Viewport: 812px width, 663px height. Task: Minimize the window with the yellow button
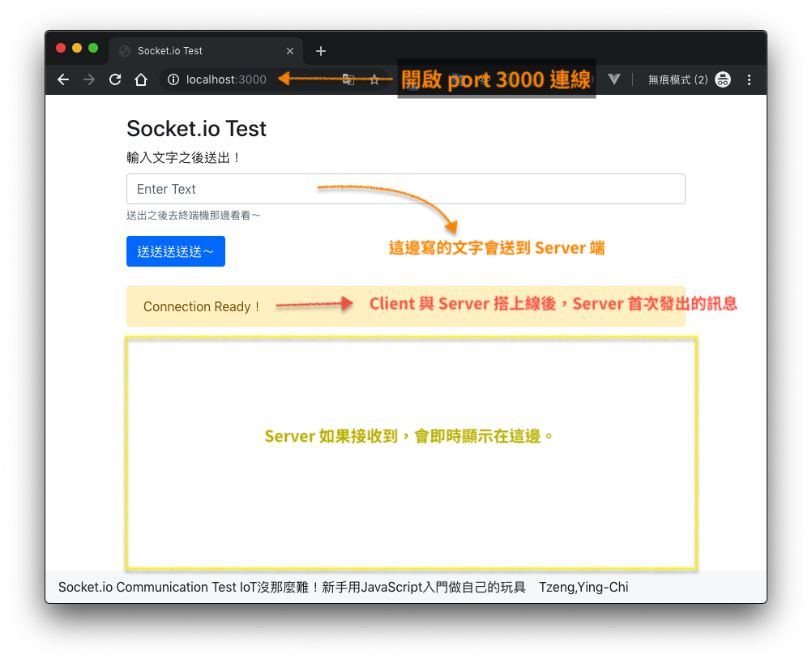[77, 48]
